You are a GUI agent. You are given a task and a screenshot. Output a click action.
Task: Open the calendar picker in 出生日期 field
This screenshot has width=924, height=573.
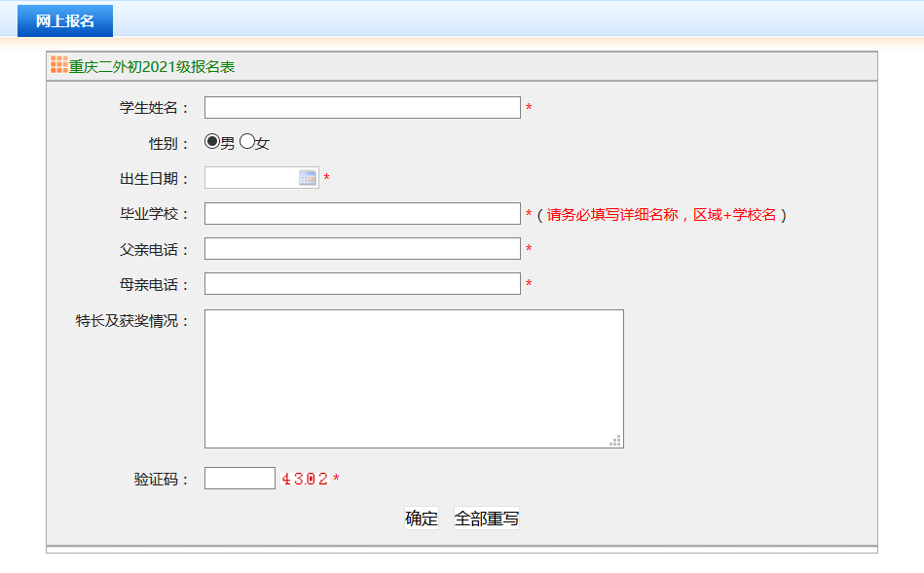click(308, 178)
